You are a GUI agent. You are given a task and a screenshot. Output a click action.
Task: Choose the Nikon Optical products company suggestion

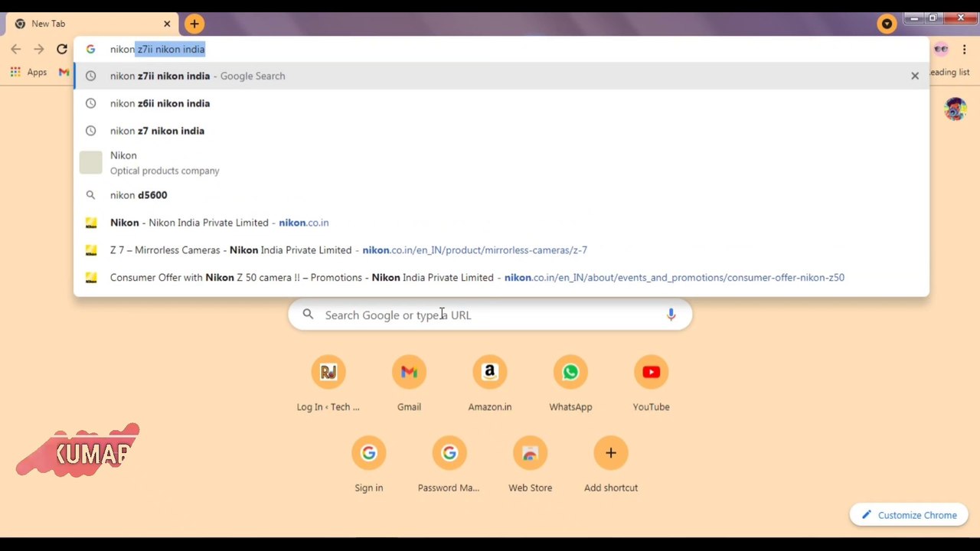tap(501, 162)
